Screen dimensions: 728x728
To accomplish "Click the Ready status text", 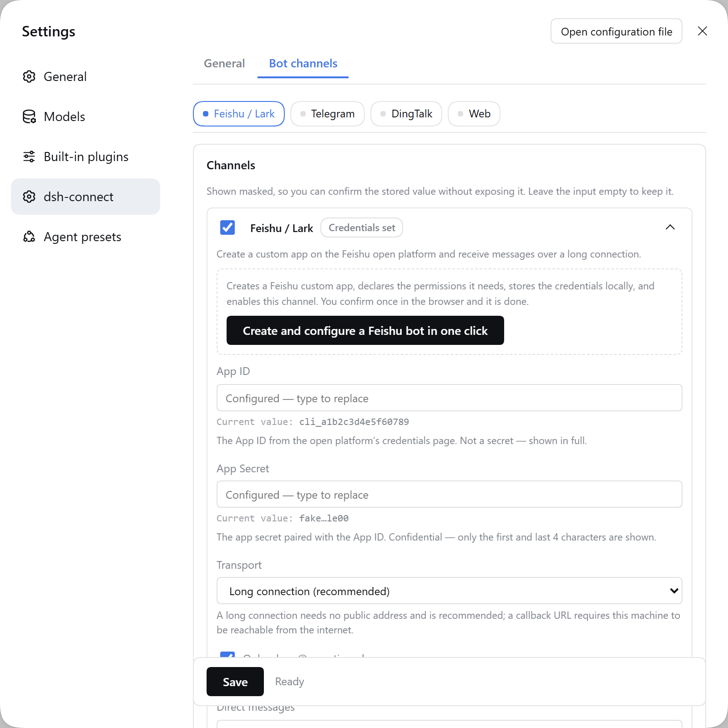I will pos(289,682).
